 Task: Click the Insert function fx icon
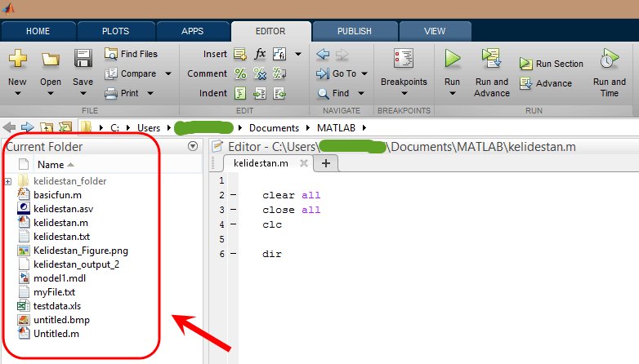click(260, 54)
